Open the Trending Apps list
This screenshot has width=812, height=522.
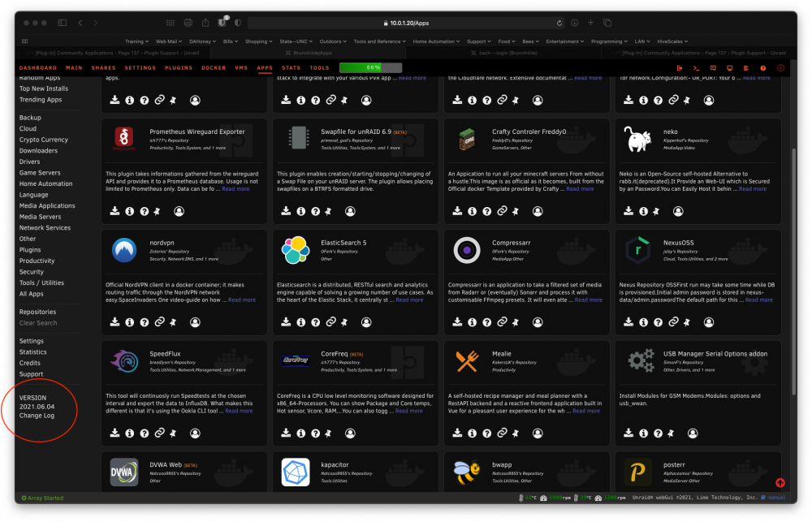click(x=41, y=99)
